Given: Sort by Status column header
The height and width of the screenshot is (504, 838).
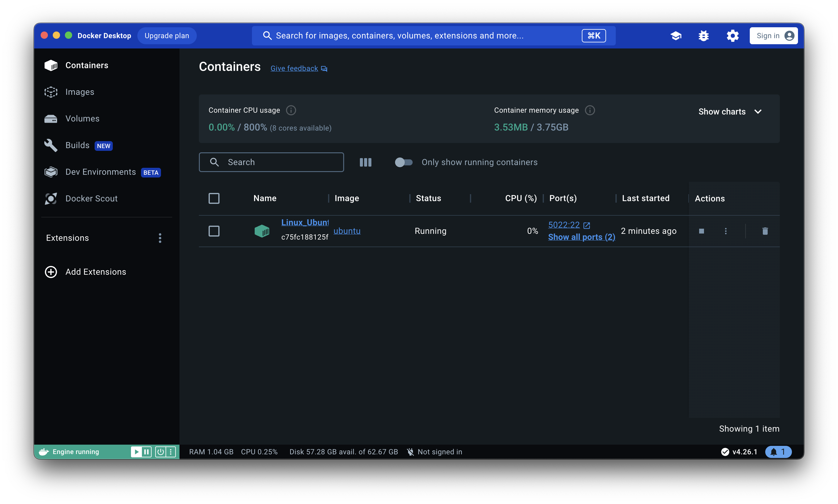Looking at the screenshot, I should [428, 198].
